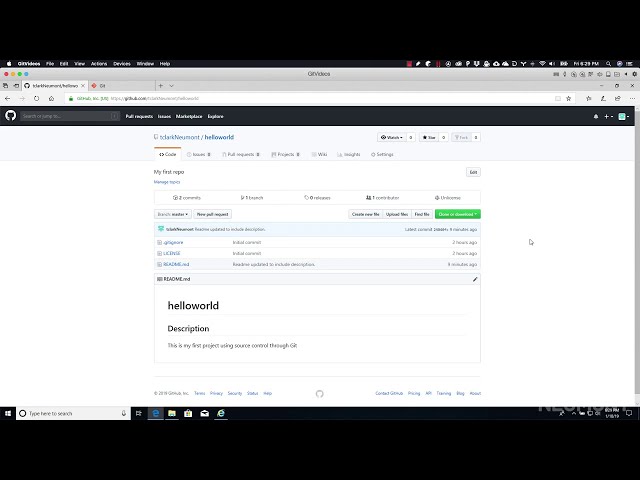Open the Mail taskbar icon
640x480 pixels.
(204, 413)
